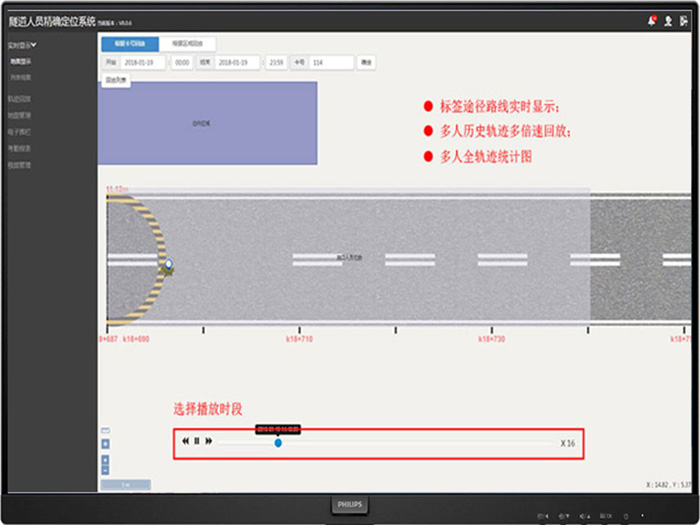Click the confirm button after card number
The height and width of the screenshot is (525, 700).
pyautogui.click(x=366, y=62)
